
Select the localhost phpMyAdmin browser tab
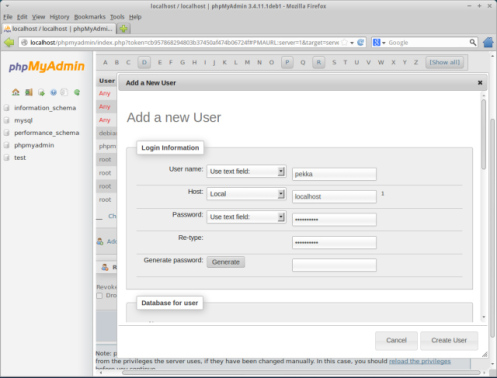(59, 29)
